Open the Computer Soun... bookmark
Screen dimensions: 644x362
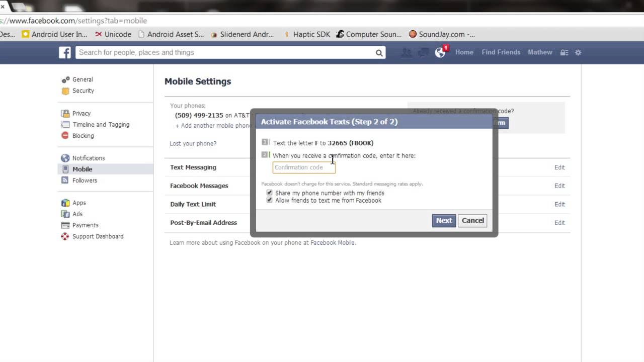369,34
